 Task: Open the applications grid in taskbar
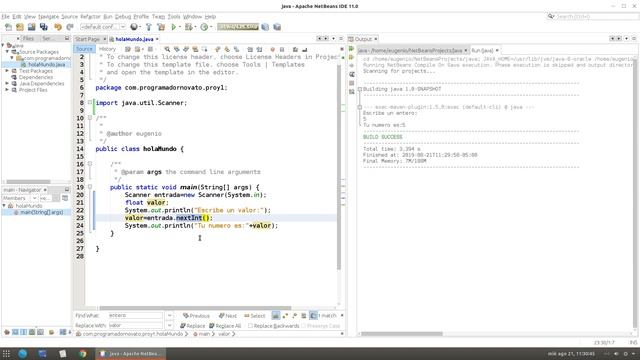click(x=6, y=353)
